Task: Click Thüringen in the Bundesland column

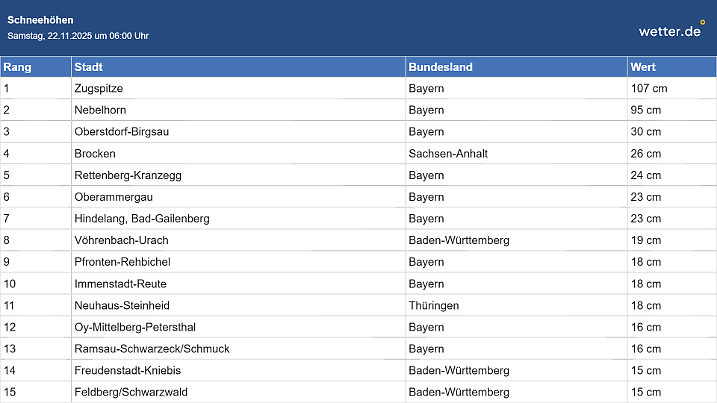Action: [433, 306]
